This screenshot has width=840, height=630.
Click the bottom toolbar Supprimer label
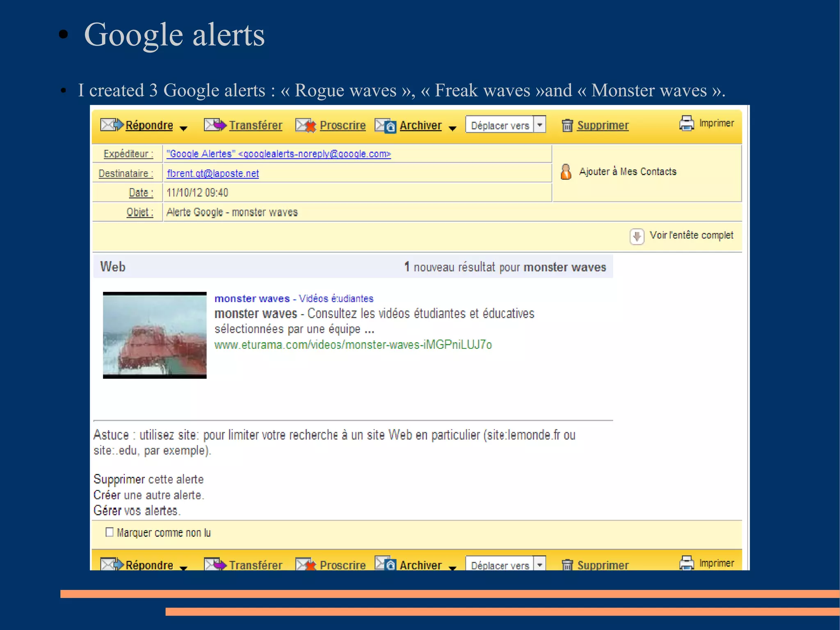603,565
